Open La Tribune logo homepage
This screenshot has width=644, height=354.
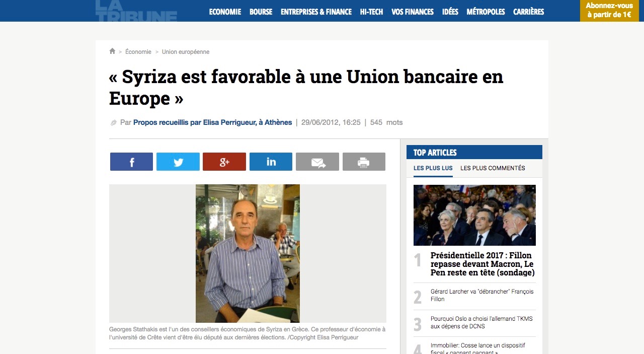coord(136,11)
